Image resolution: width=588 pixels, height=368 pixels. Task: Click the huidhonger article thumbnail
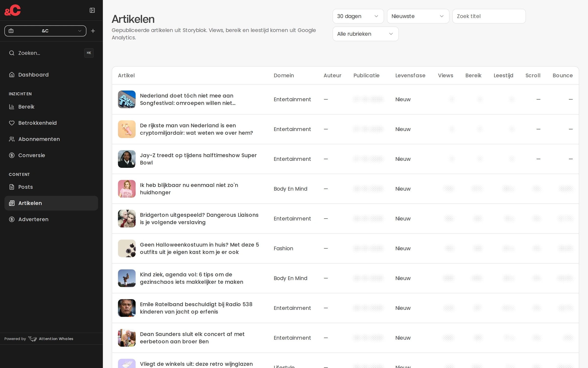click(127, 189)
